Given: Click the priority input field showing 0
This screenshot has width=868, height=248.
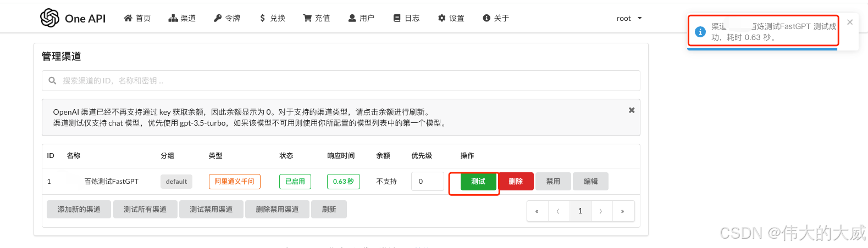Looking at the screenshot, I should 427,182.
